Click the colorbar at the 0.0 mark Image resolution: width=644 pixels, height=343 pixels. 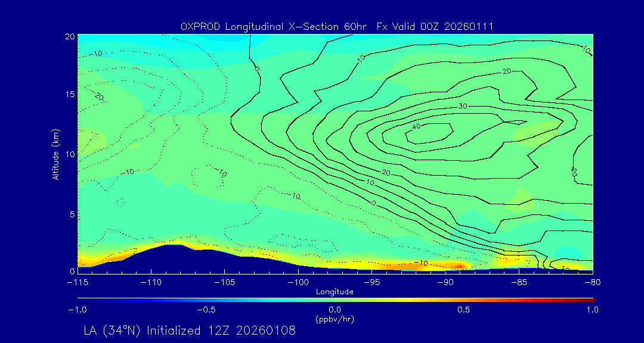(335, 300)
